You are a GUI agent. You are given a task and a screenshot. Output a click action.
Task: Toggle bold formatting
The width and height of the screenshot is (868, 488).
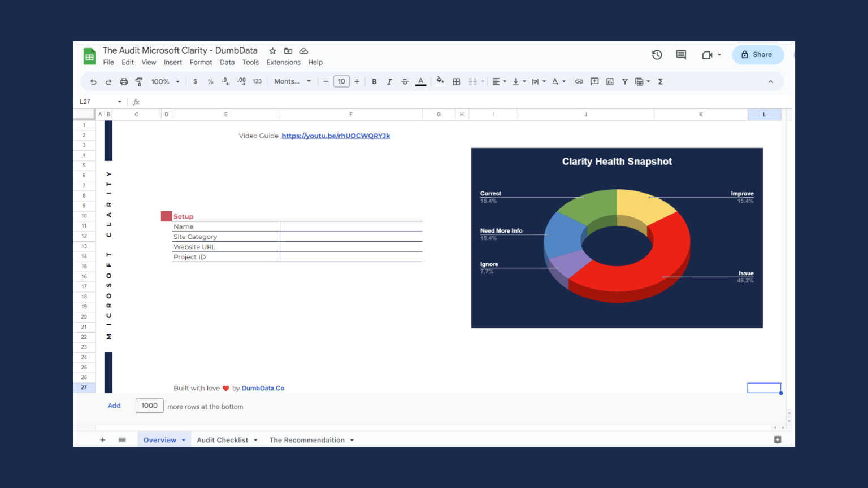[374, 82]
